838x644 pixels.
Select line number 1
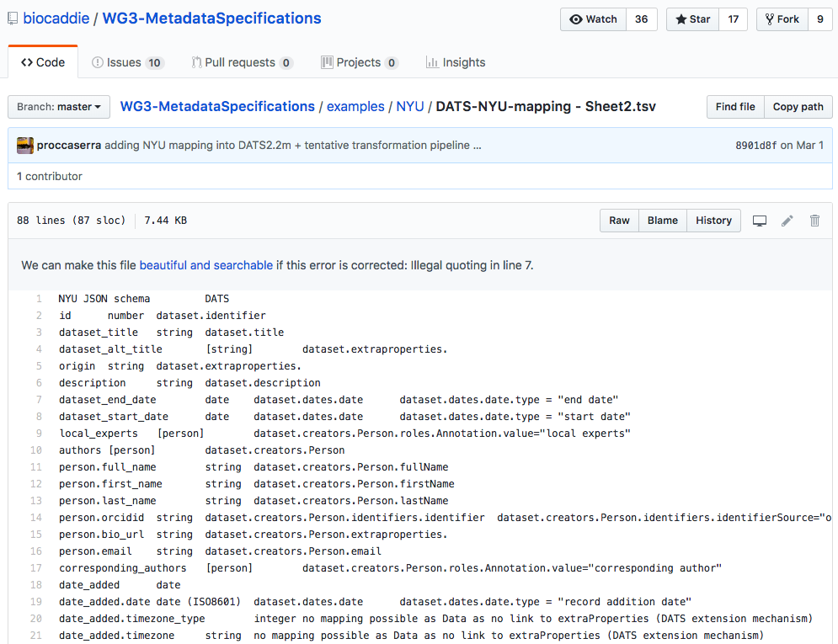pos(39,299)
